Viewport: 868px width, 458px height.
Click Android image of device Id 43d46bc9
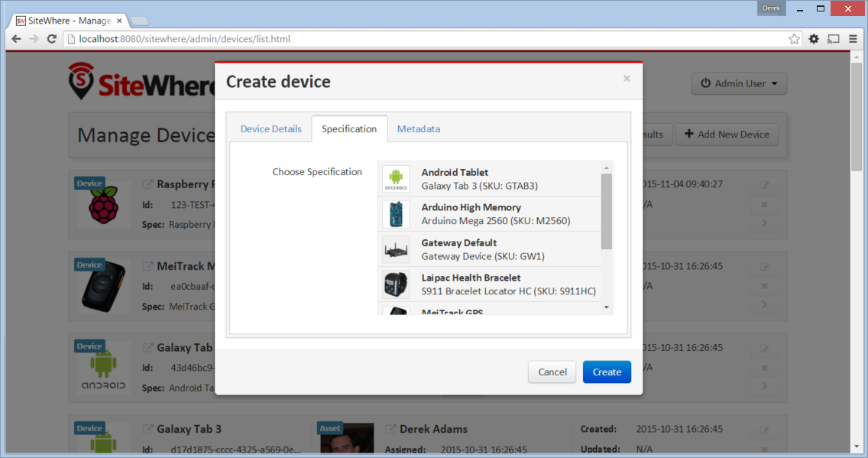[103, 367]
